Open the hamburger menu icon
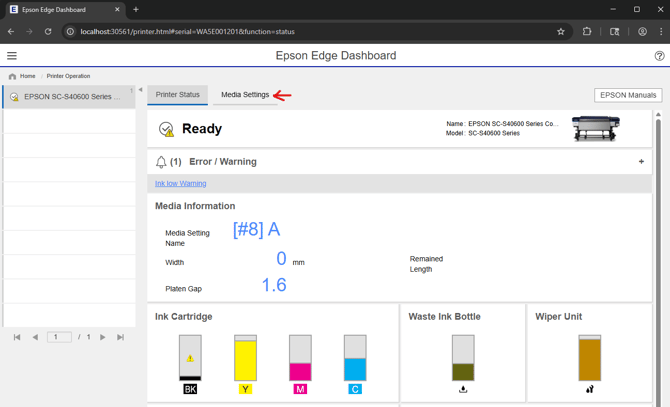 tap(12, 56)
